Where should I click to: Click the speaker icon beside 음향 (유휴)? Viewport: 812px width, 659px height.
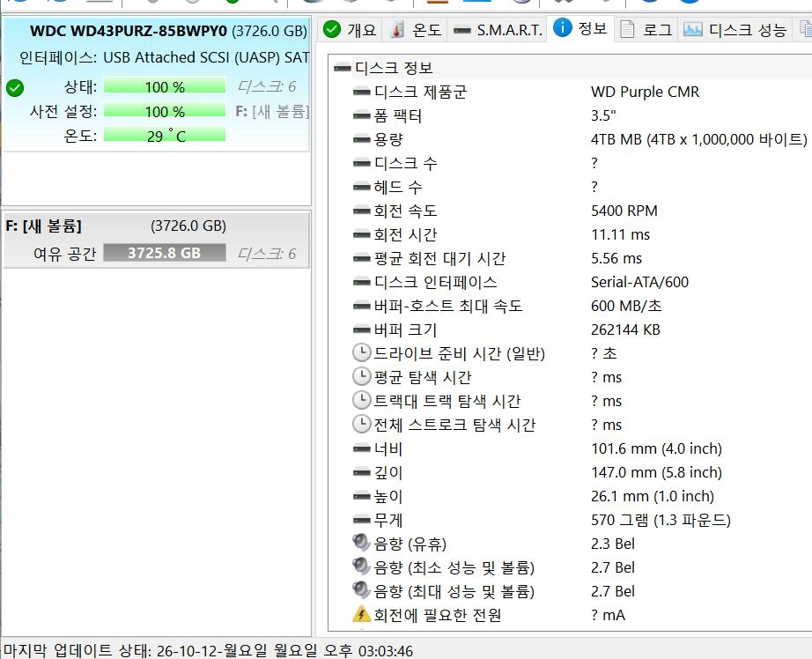pyautogui.click(x=361, y=543)
